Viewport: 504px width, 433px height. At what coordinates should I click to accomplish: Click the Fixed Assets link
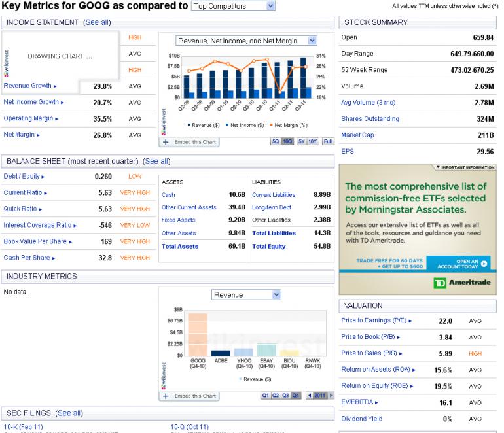[x=179, y=220]
